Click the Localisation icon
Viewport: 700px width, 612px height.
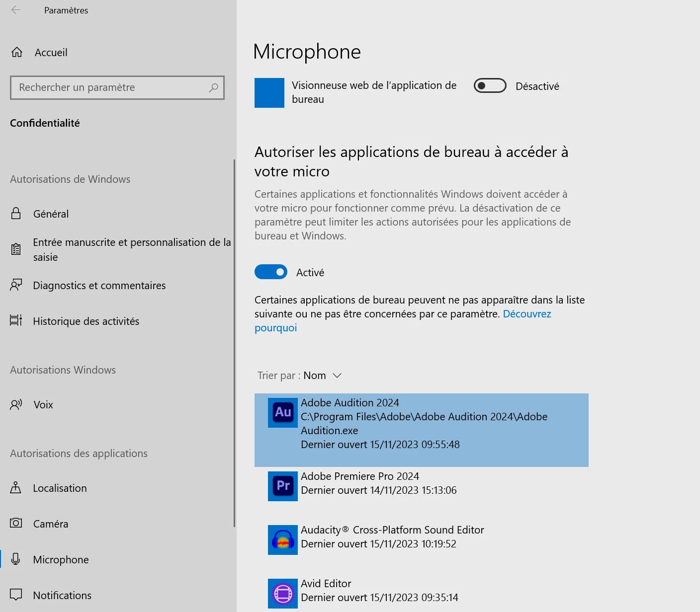(16, 488)
